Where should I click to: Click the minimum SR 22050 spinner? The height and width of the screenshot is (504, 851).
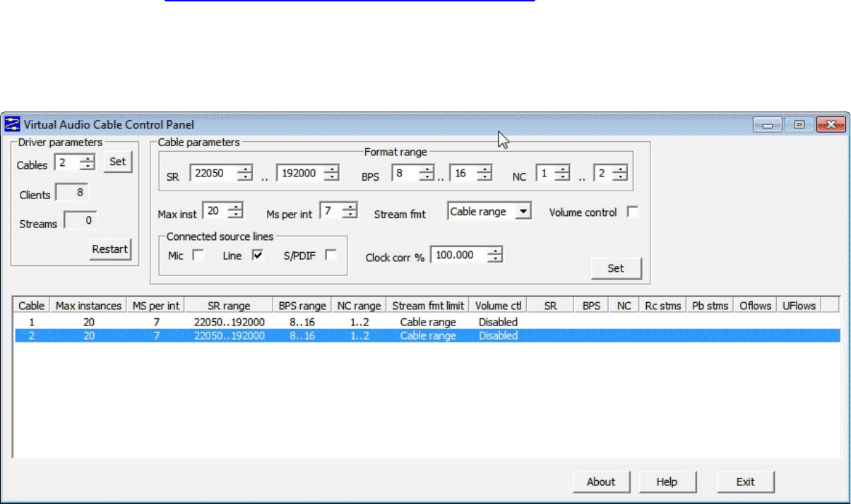point(244,174)
